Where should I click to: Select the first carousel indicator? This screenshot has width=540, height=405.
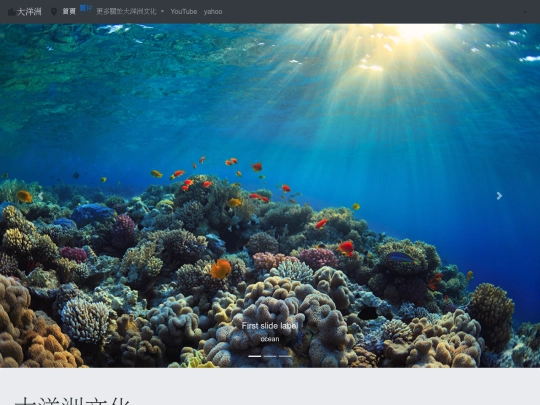(255, 356)
